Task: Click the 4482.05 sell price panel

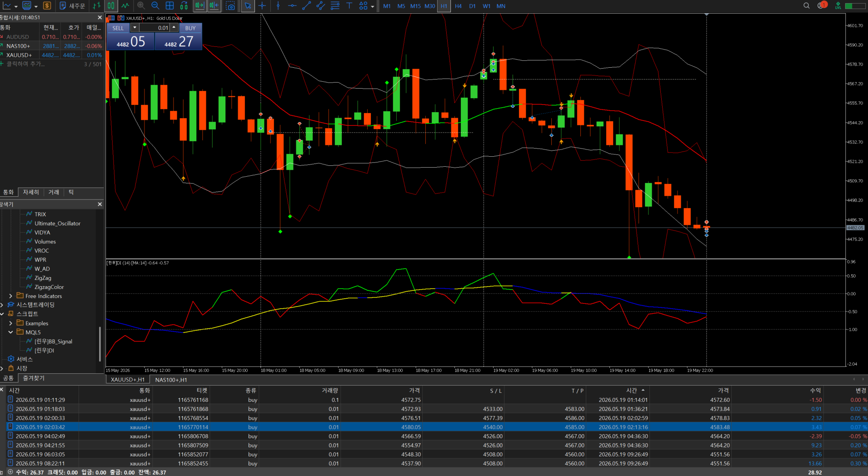Action: click(x=131, y=42)
